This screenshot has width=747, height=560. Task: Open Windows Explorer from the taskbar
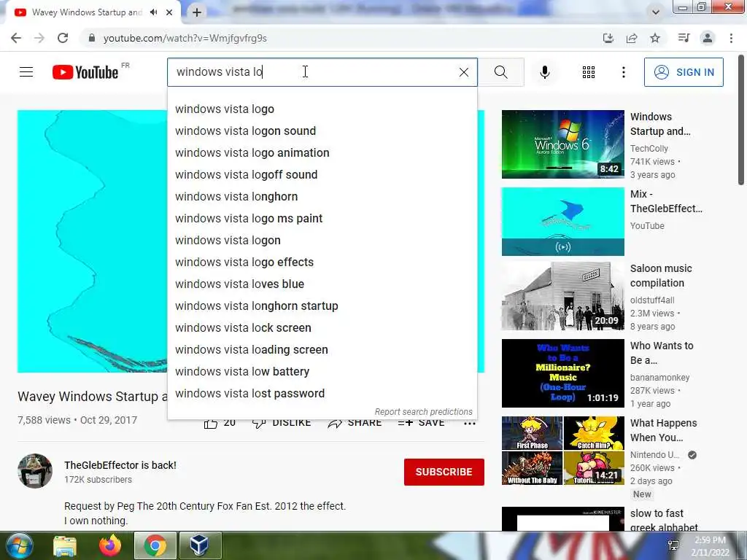[x=64, y=545]
